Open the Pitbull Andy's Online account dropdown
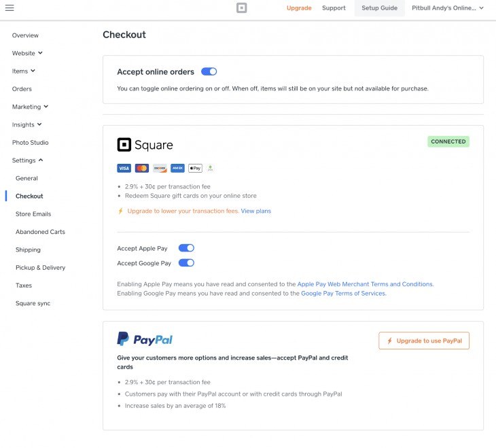 447,8
